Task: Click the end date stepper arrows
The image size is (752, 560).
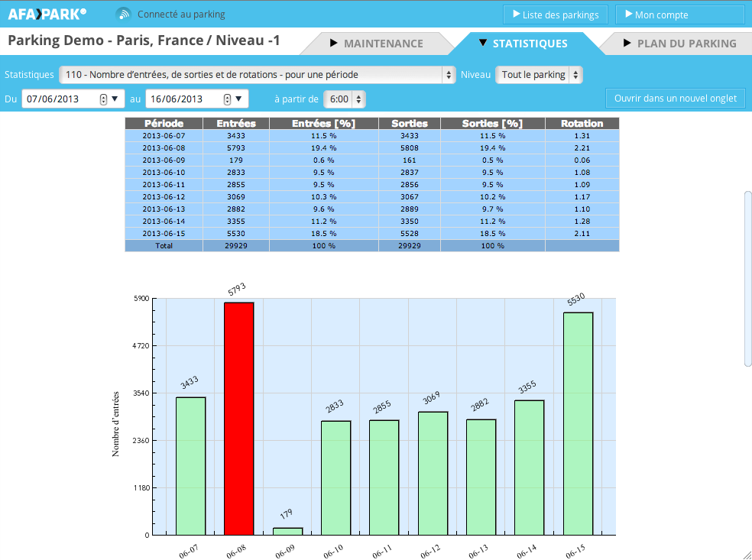Action: click(x=227, y=99)
